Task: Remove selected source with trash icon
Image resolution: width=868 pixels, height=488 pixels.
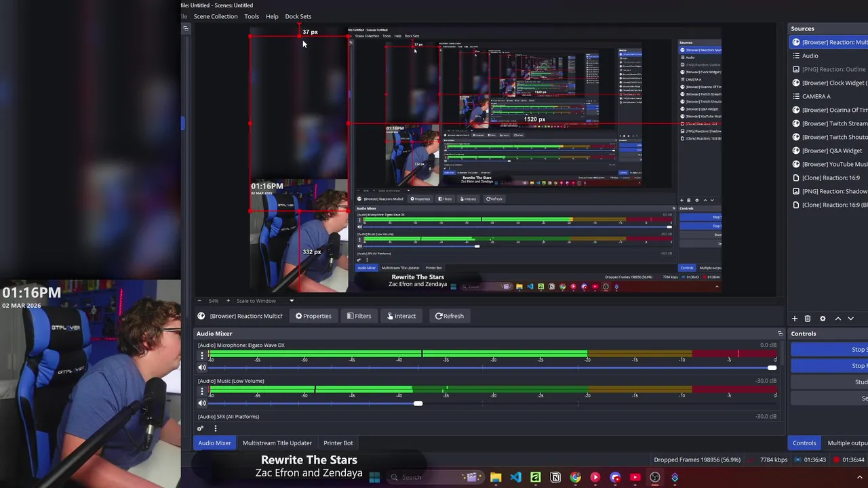Action: pyautogui.click(x=808, y=319)
